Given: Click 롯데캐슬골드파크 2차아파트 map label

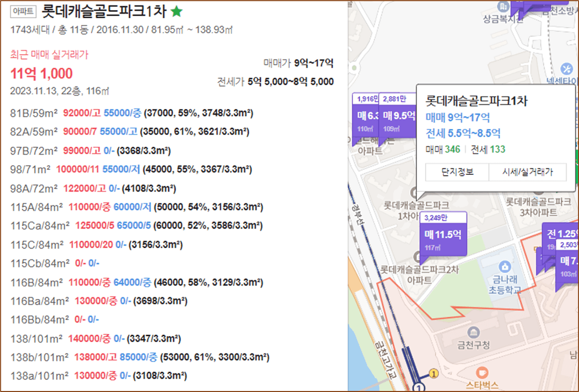Looking at the screenshot, I should [419, 275].
